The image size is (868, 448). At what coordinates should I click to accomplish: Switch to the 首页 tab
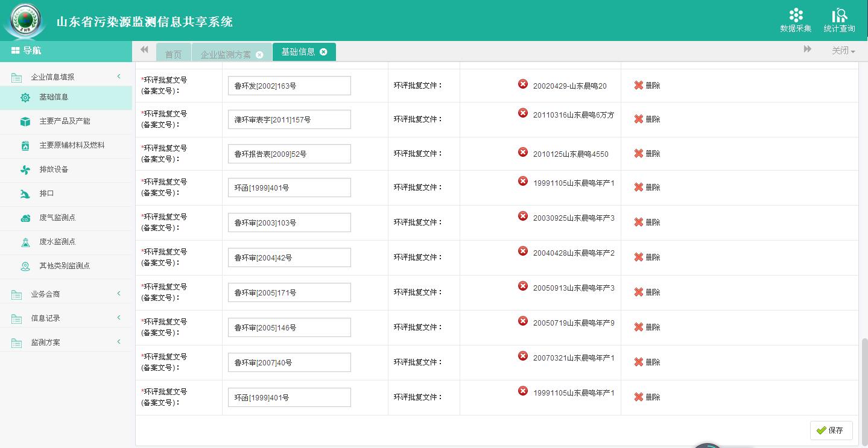pos(173,54)
